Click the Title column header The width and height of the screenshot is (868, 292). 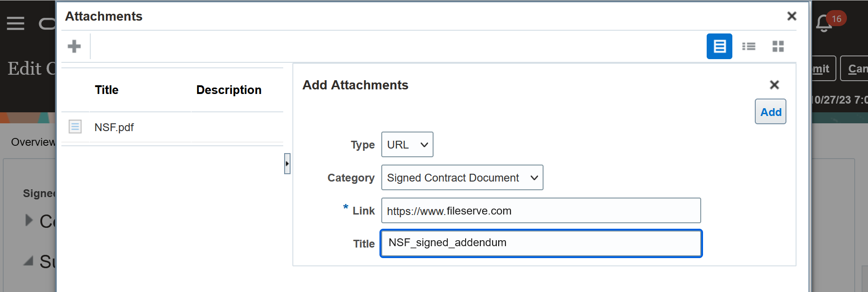click(107, 90)
